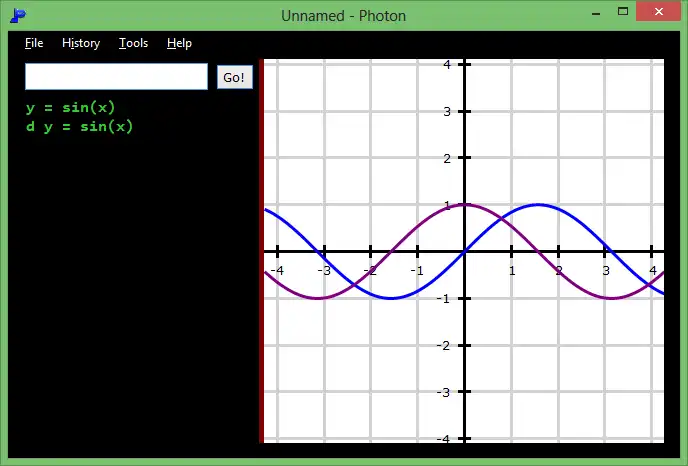Focus the equation input field
Viewport: 688px width, 466px height.
[116, 77]
